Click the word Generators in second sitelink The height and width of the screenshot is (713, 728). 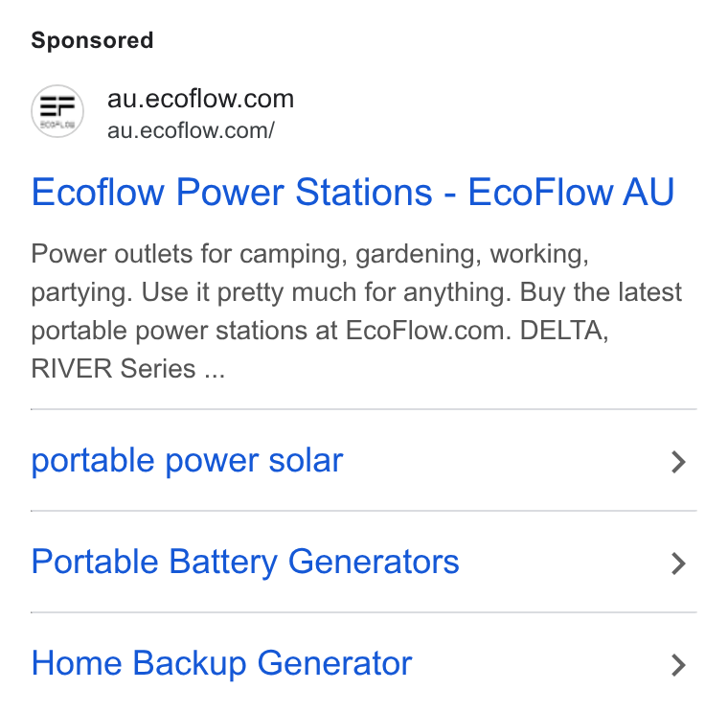(374, 562)
